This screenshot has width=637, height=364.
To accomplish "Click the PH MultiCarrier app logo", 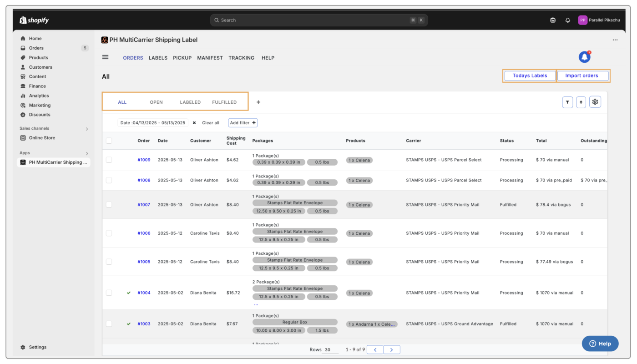I will click(105, 40).
